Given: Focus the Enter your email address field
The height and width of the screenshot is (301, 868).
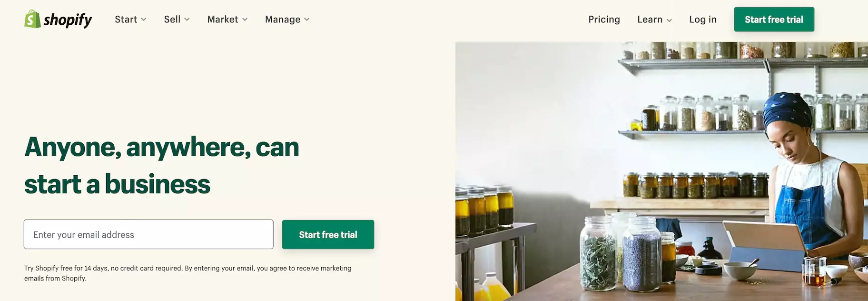Looking at the screenshot, I should [x=148, y=234].
